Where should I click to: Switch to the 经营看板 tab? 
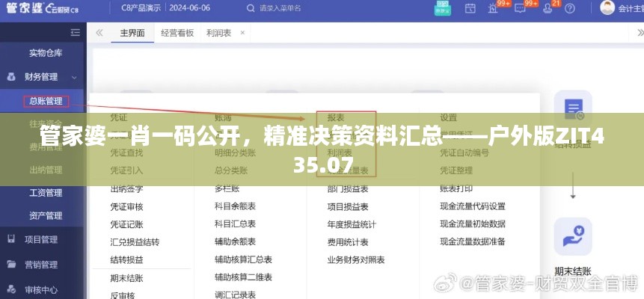pos(177,34)
